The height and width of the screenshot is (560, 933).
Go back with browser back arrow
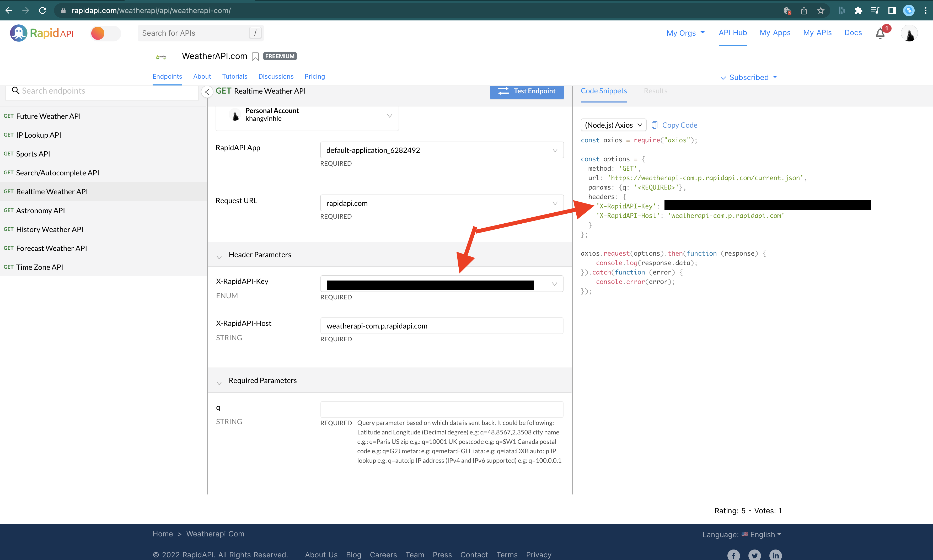(x=9, y=10)
